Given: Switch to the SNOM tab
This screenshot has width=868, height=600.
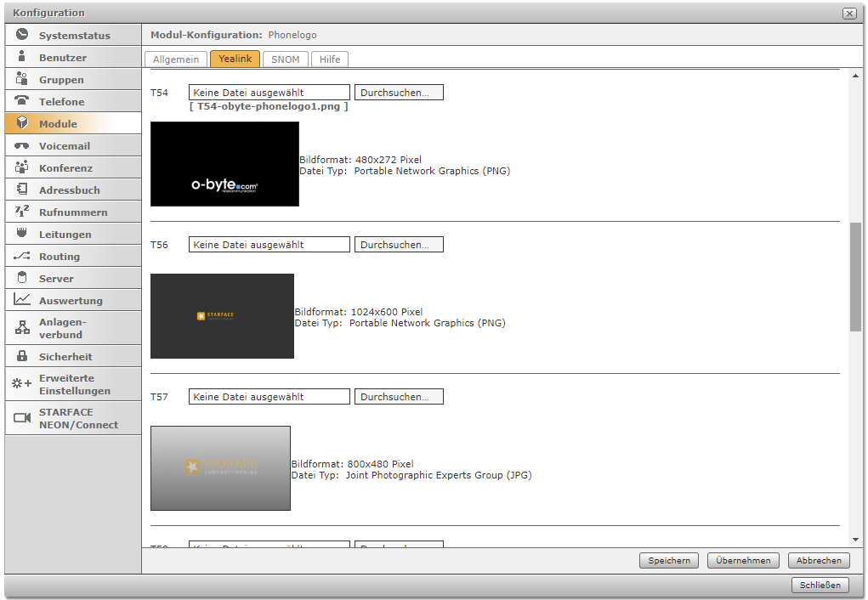Looking at the screenshot, I should coord(285,59).
